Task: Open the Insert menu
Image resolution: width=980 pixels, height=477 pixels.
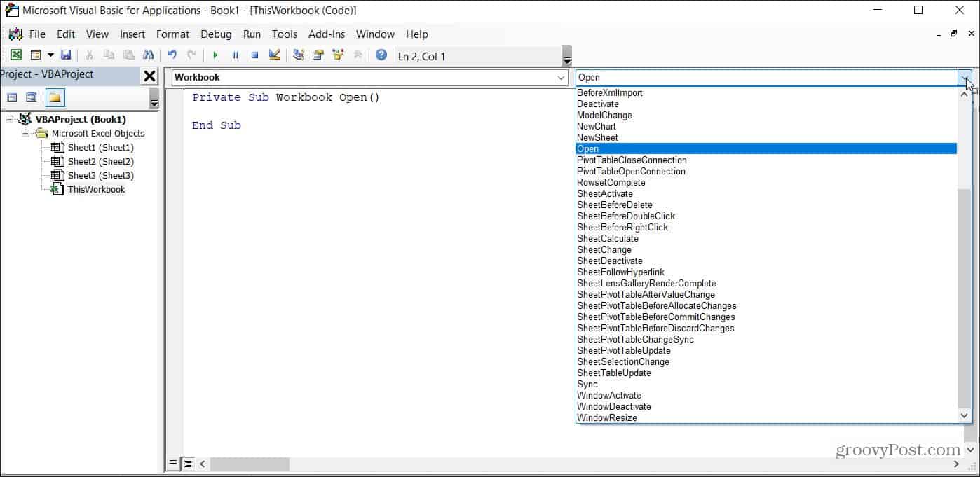Action: (x=132, y=34)
